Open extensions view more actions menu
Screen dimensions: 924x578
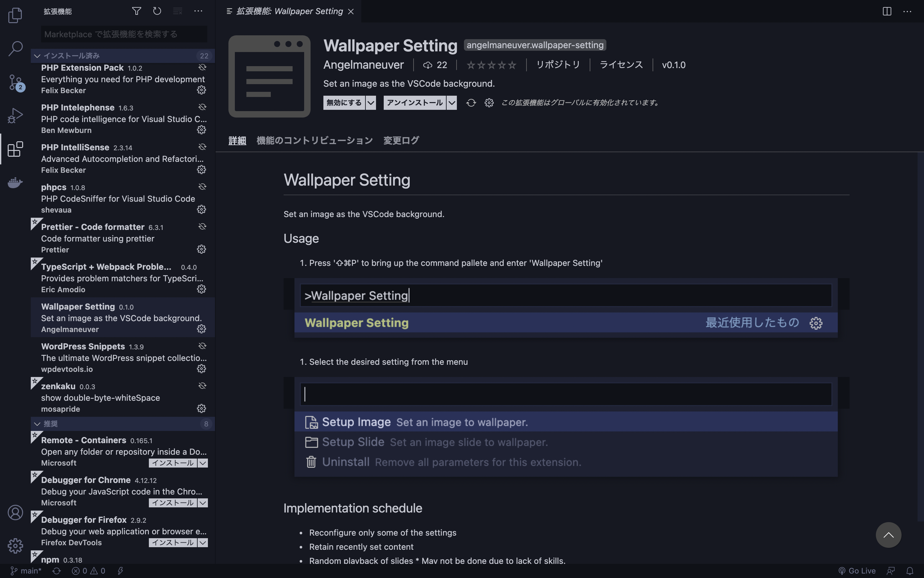(198, 11)
